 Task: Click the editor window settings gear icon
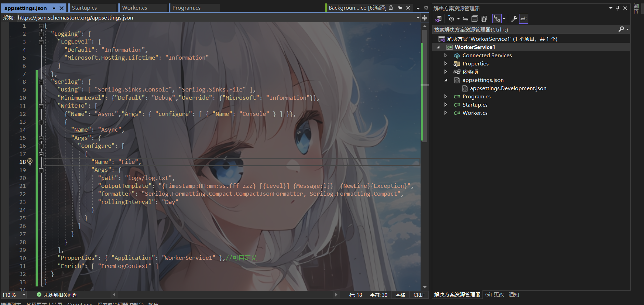click(x=426, y=8)
